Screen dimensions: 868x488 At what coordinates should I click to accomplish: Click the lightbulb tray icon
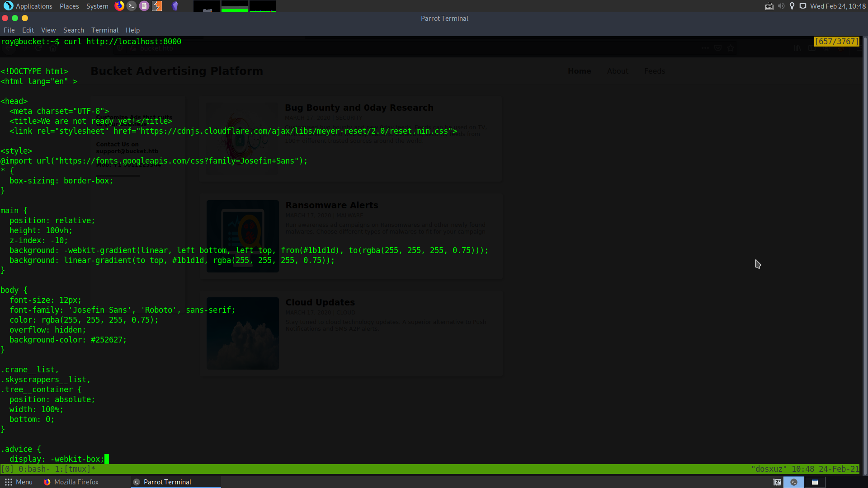(792, 6)
